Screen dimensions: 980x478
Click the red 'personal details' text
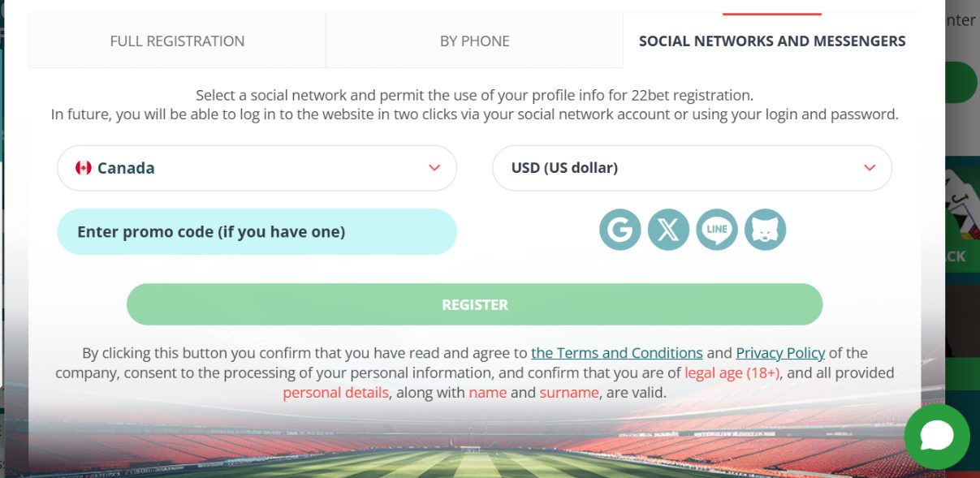tap(335, 393)
